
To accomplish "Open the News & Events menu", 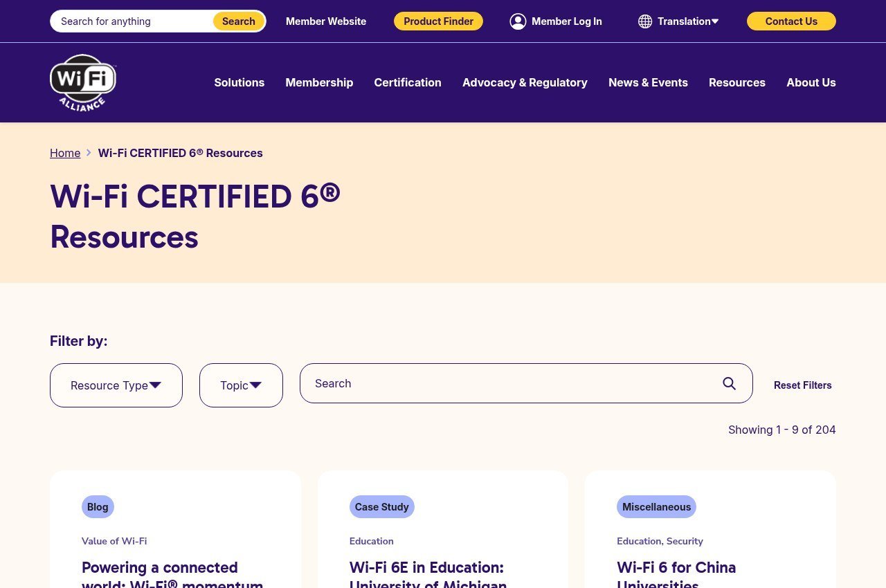I will [x=648, y=82].
